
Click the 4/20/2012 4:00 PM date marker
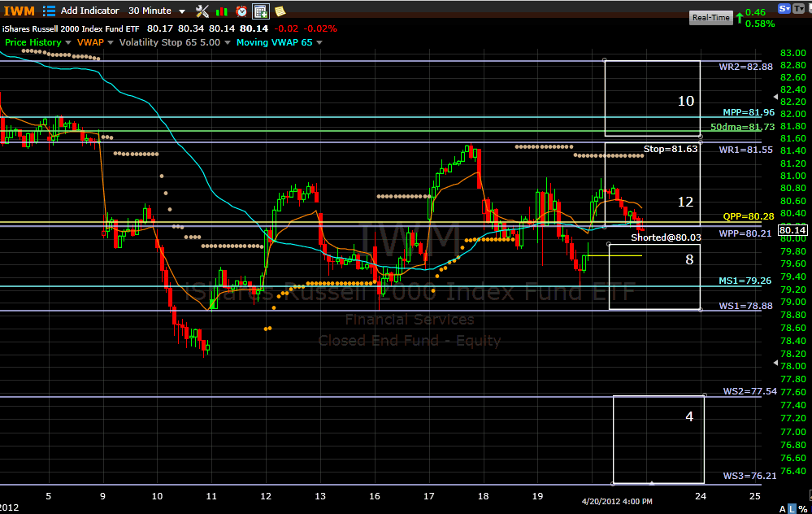(x=617, y=502)
